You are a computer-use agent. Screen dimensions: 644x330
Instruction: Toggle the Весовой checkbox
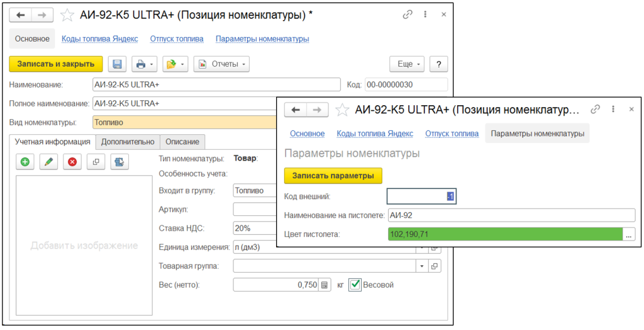[x=355, y=285]
